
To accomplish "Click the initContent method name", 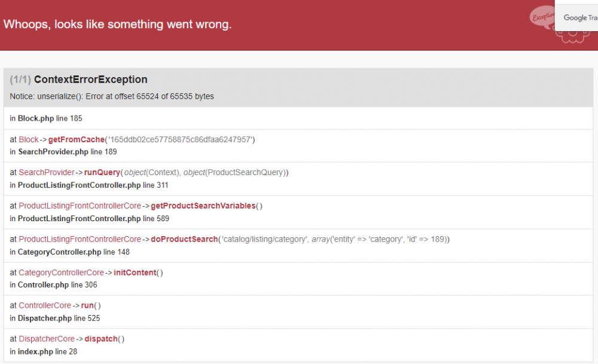I will pyautogui.click(x=135, y=273).
